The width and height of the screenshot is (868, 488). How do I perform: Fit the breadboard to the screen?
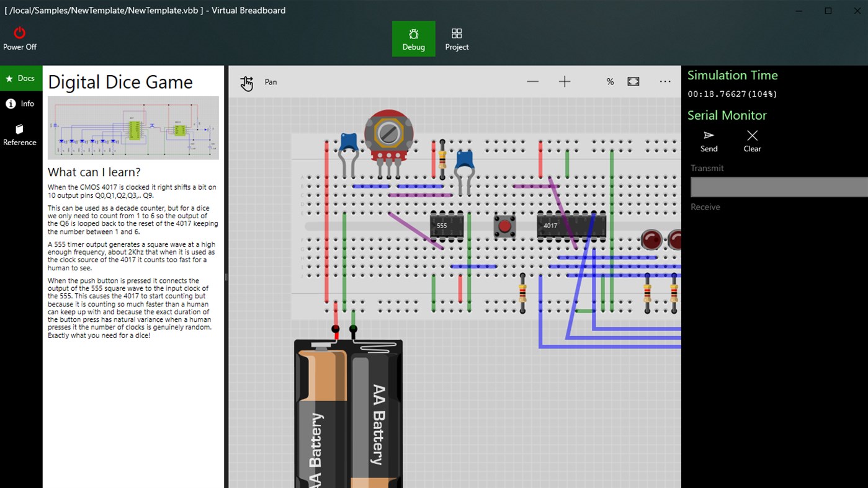pos(633,81)
